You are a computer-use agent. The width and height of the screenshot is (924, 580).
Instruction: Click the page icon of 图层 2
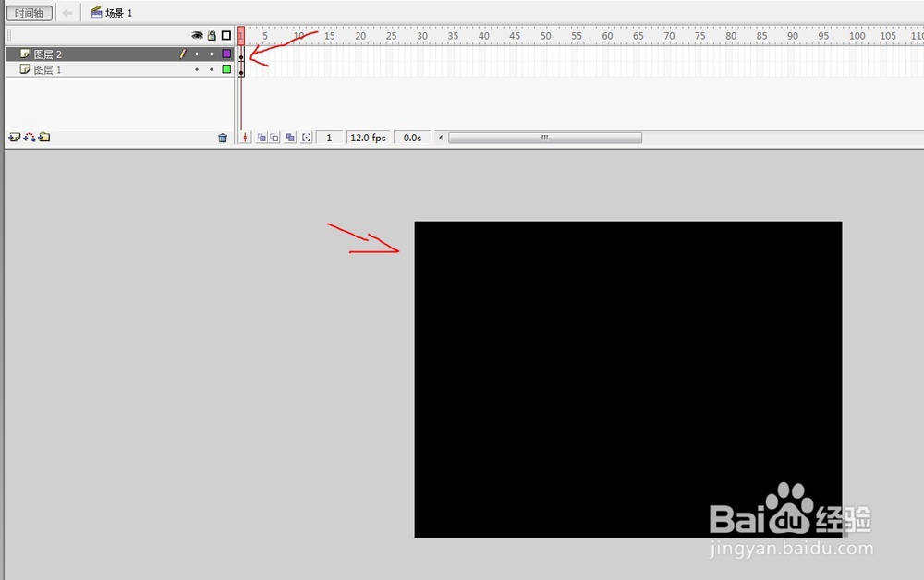[25, 54]
